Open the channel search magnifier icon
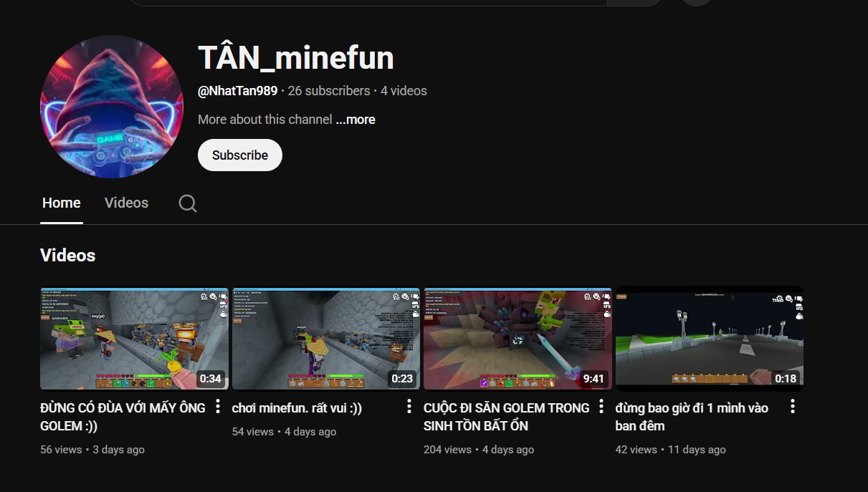This screenshot has height=492, width=868. point(188,203)
